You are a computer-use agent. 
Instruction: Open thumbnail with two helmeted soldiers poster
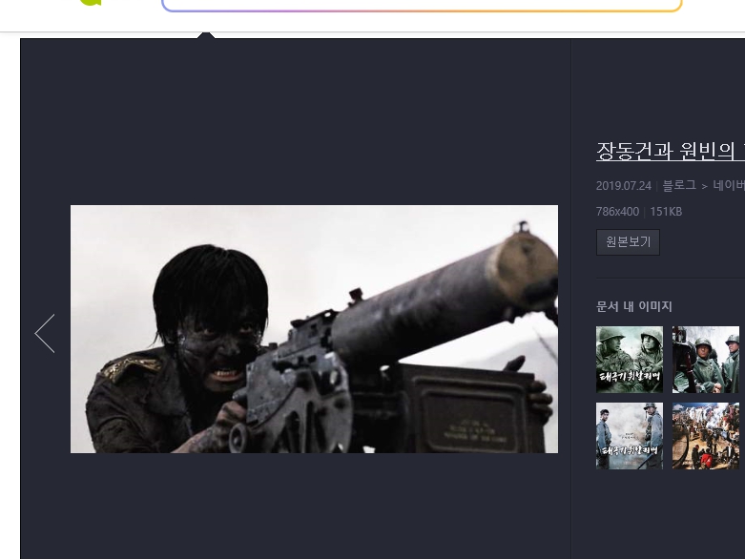pos(629,360)
